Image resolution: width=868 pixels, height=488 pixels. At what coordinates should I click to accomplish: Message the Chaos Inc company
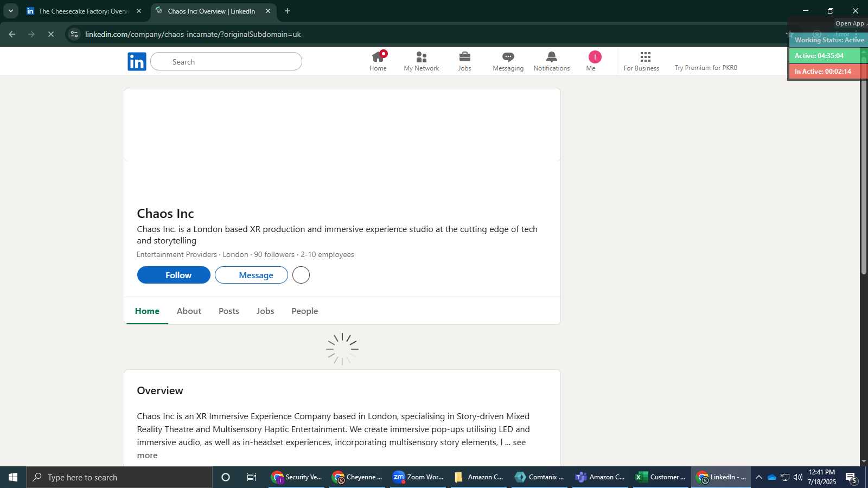[251, 275]
